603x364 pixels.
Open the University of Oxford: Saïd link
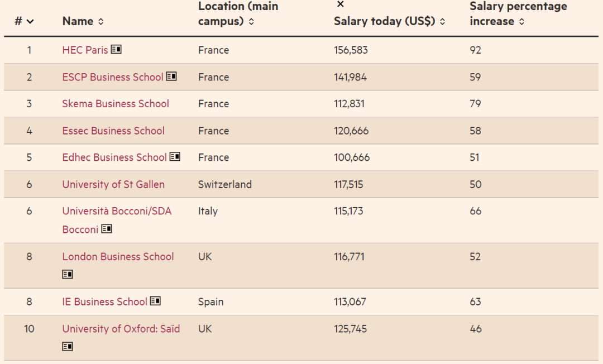[121, 329]
